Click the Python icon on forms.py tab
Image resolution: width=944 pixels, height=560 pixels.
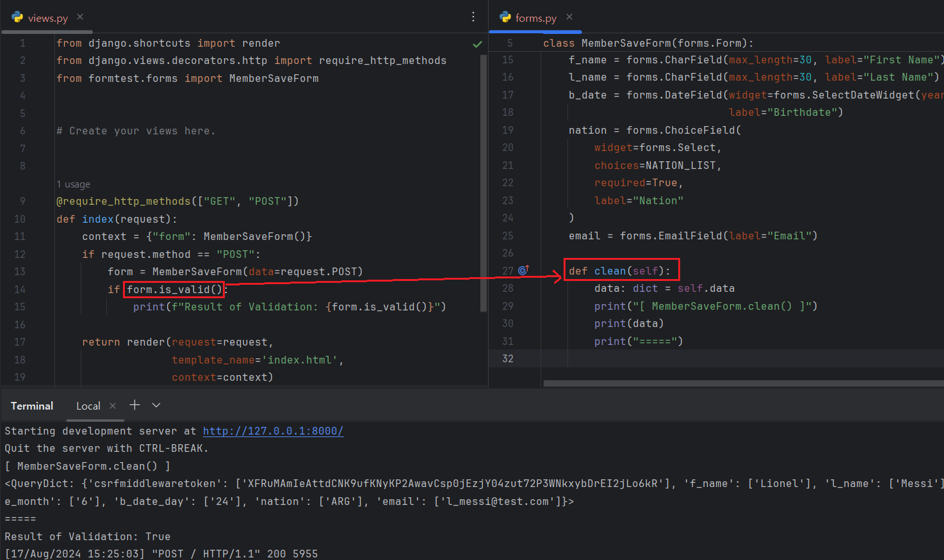[505, 18]
